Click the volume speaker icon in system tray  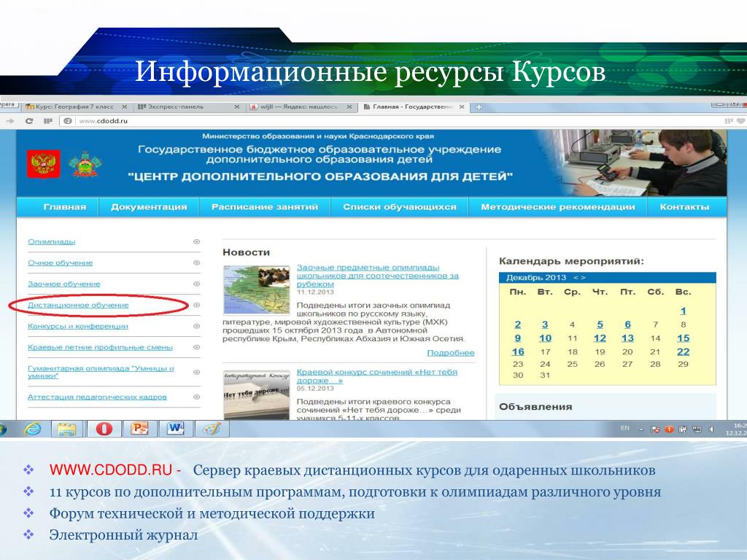point(711,429)
